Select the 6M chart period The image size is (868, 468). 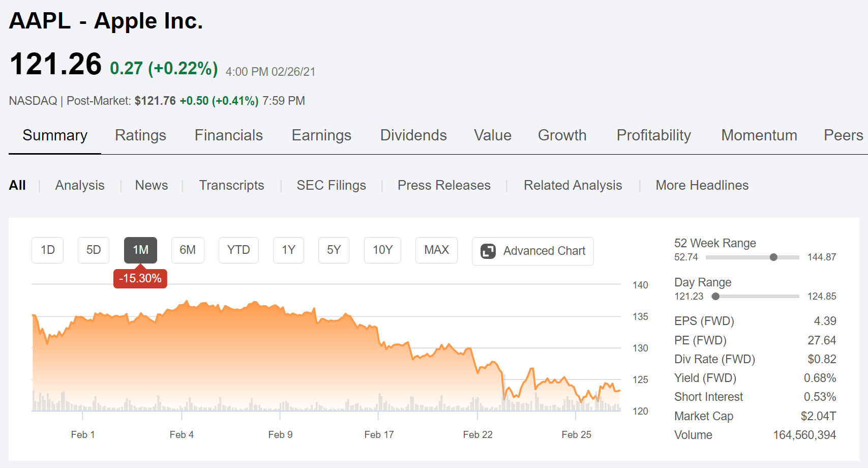(188, 250)
